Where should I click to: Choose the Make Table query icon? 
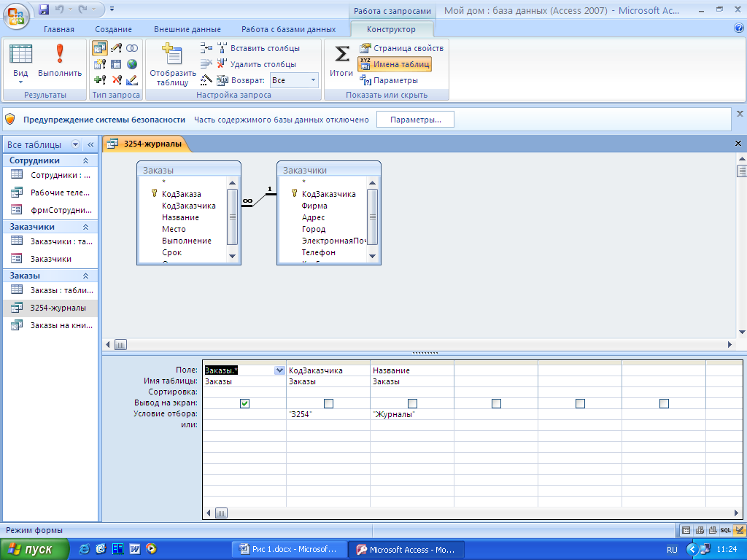click(99, 64)
